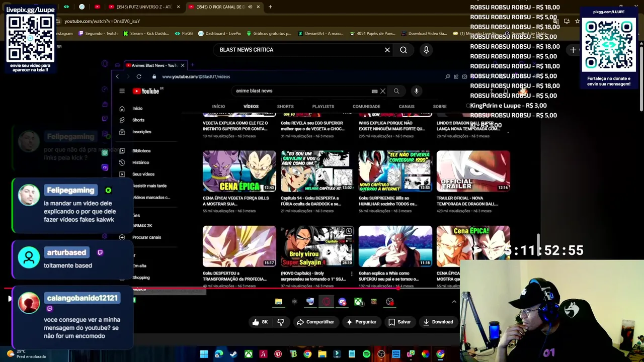This screenshot has width=644, height=362.
Task: Dislike the video with the thumbs-down button
Action: tap(281, 322)
